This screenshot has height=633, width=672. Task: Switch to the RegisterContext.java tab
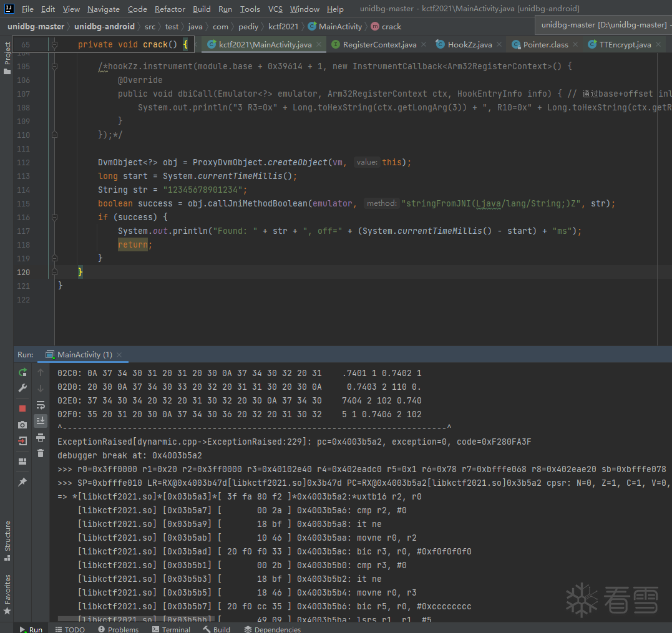[x=379, y=45]
